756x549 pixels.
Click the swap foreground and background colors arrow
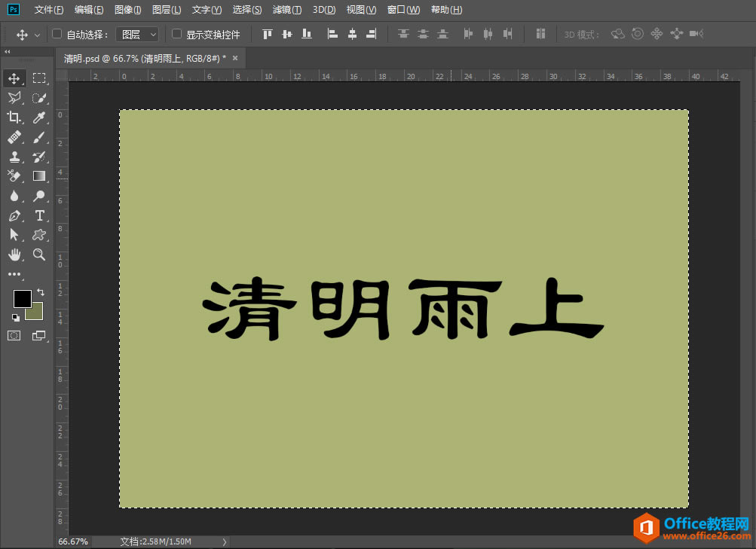pyautogui.click(x=41, y=292)
